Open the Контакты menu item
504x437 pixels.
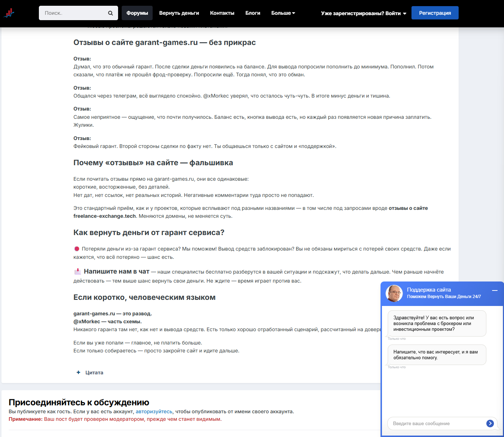pos(222,13)
